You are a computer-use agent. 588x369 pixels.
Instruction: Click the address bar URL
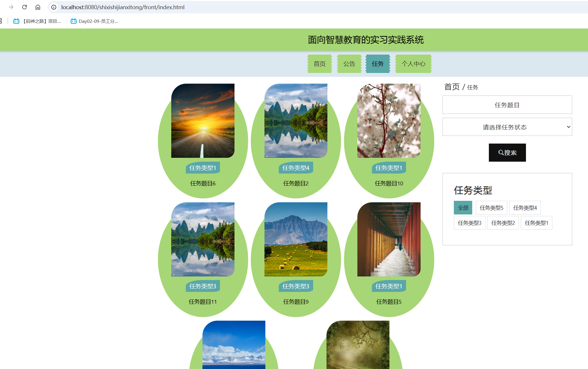(x=123, y=7)
